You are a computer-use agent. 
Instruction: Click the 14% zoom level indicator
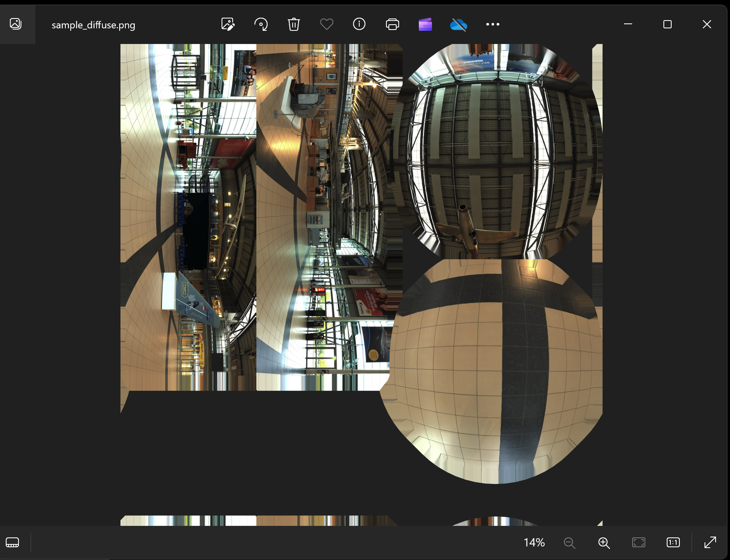coord(534,543)
